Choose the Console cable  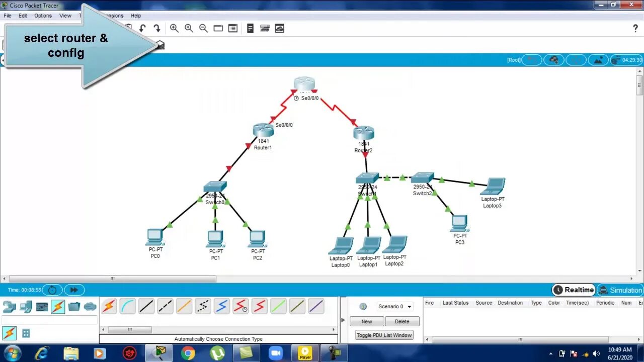pos(128,306)
